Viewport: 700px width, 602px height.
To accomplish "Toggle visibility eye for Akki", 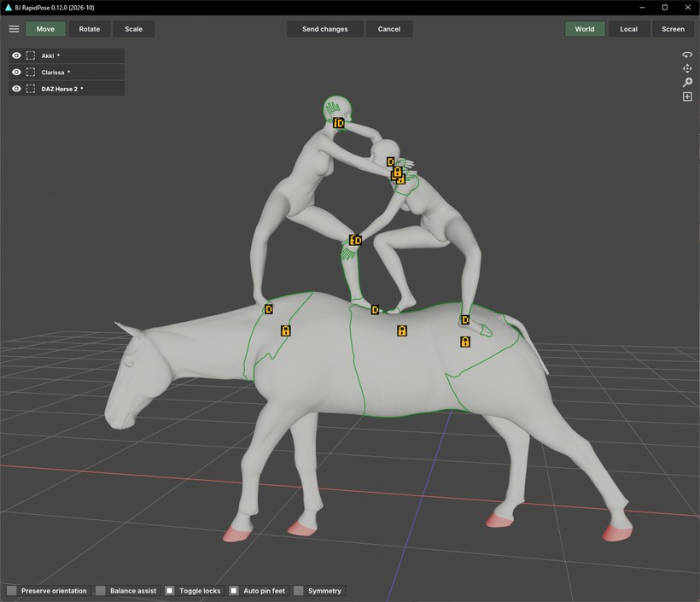I will 16,56.
